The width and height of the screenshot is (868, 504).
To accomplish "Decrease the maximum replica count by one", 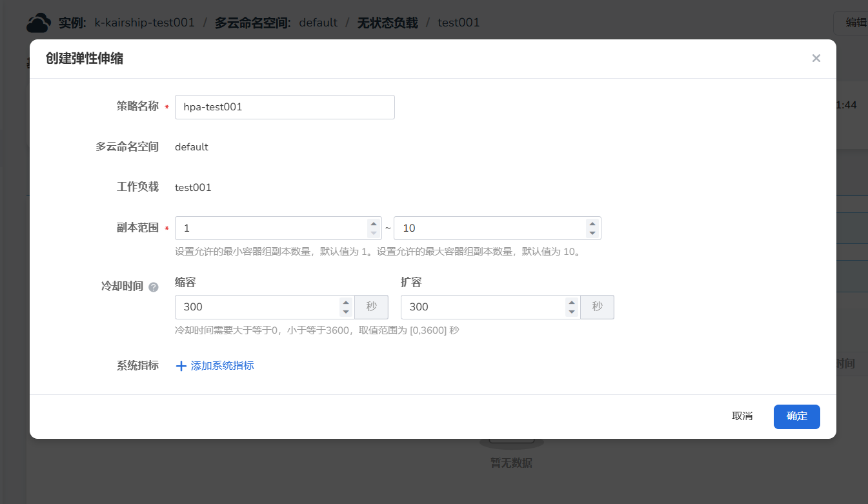I will [x=592, y=233].
